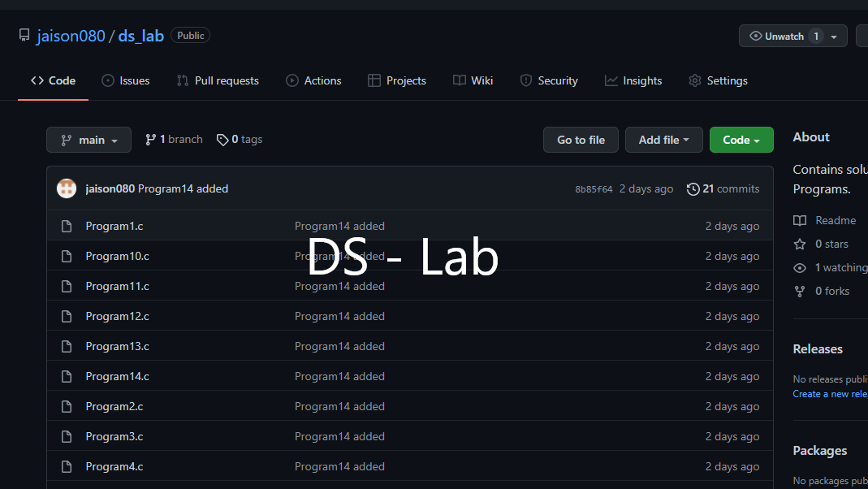Screen dimensions: 868x489
Task: Open the Program14.c file link
Action: click(117, 376)
